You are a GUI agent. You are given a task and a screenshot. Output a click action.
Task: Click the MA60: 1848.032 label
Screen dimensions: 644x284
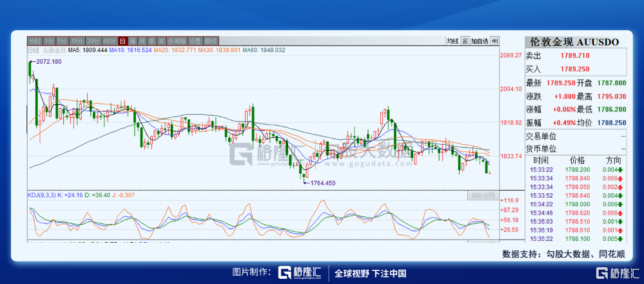(x=264, y=50)
